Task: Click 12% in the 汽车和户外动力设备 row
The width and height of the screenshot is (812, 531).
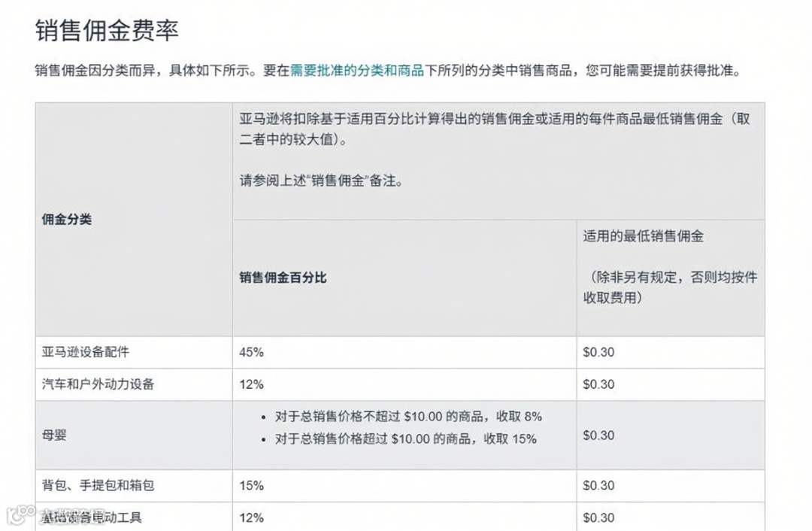Action: click(x=251, y=384)
